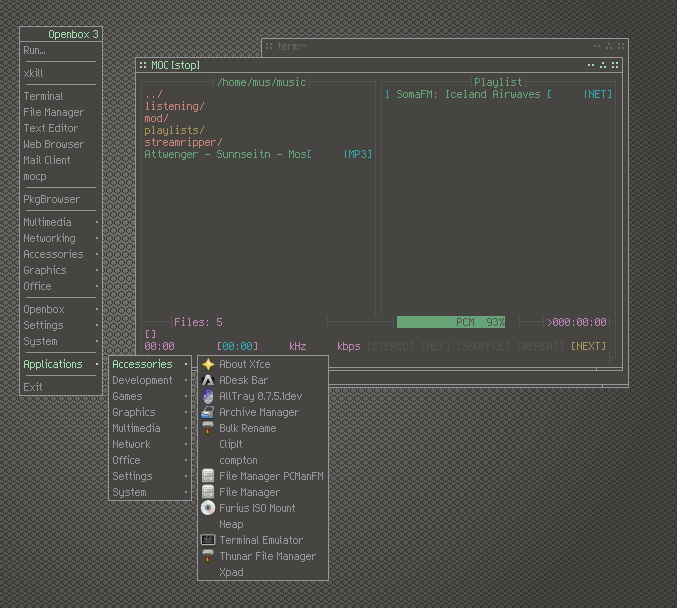677x608 pixels.
Task: Toggle NEXT in MOC status bar
Action: click(588, 346)
